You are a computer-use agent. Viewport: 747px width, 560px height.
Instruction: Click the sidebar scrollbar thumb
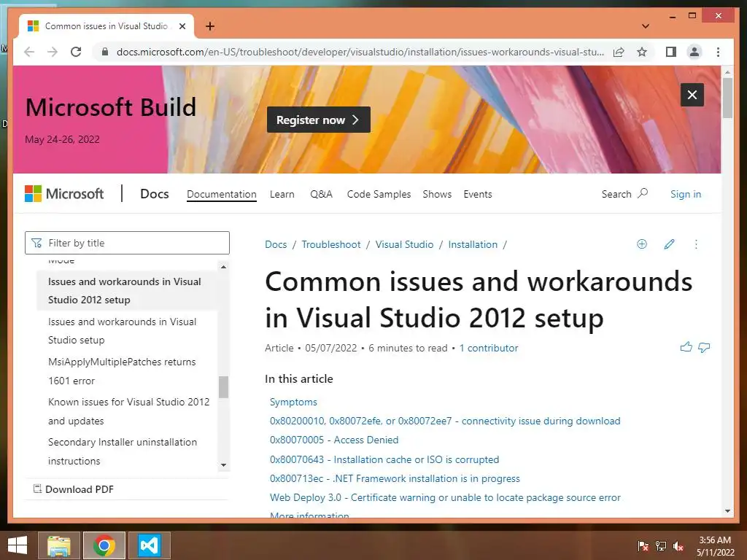coord(223,386)
